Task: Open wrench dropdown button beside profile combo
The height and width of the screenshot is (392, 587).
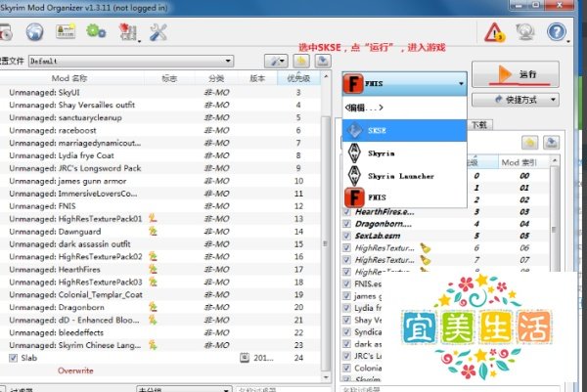Action: [x=276, y=61]
